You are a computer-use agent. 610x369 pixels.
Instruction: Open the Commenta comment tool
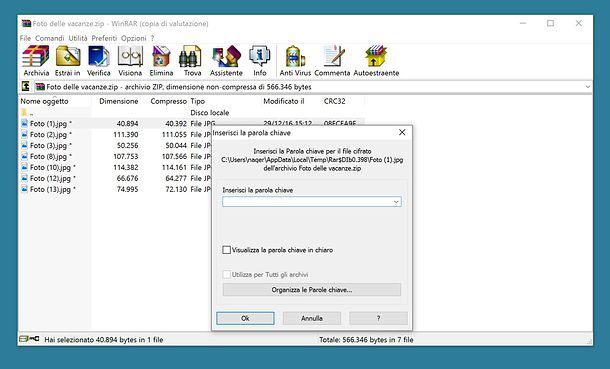(332, 61)
